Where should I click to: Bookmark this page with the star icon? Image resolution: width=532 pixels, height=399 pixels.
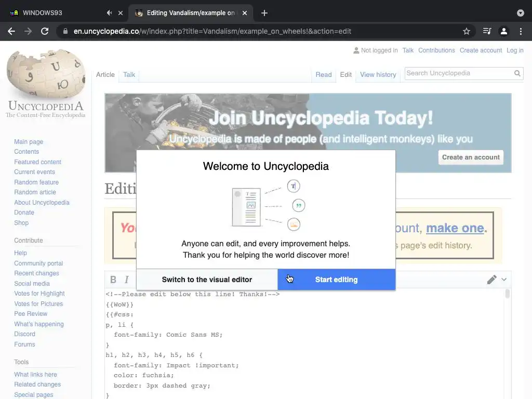(467, 31)
